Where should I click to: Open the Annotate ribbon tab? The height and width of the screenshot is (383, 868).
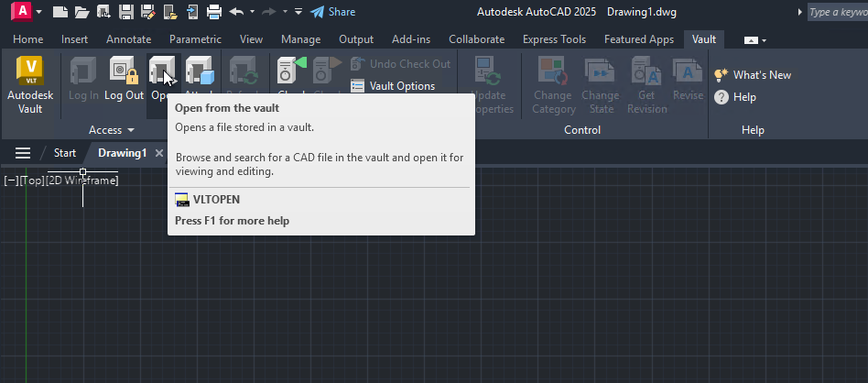[128, 39]
